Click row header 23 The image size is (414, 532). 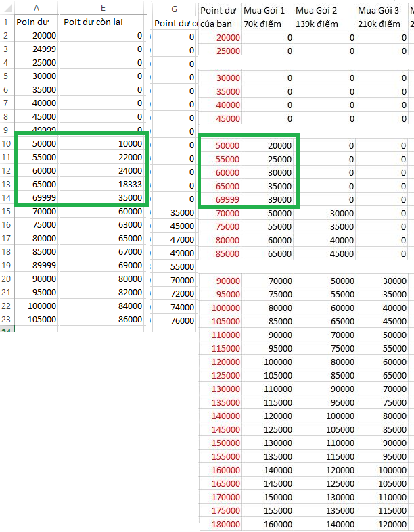(x=6, y=320)
